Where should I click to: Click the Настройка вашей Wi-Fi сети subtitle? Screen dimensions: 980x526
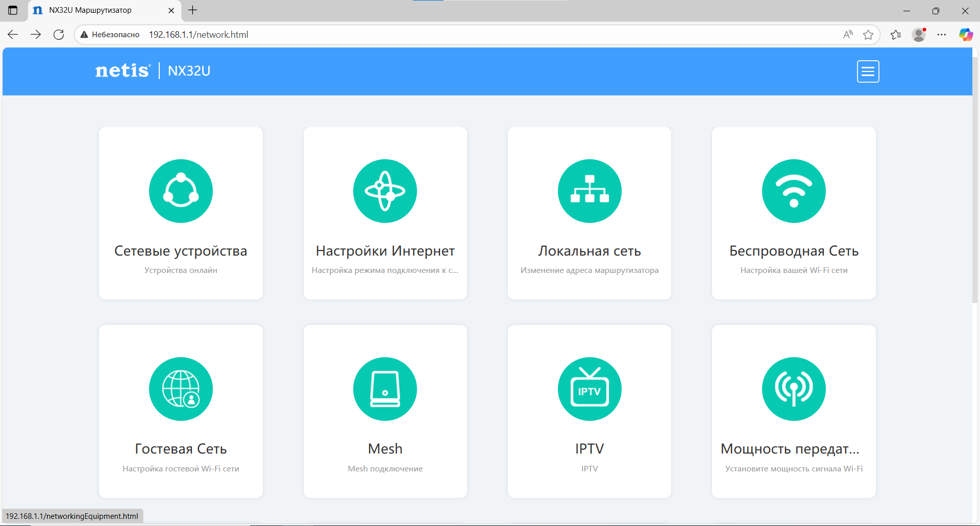coord(794,270)
